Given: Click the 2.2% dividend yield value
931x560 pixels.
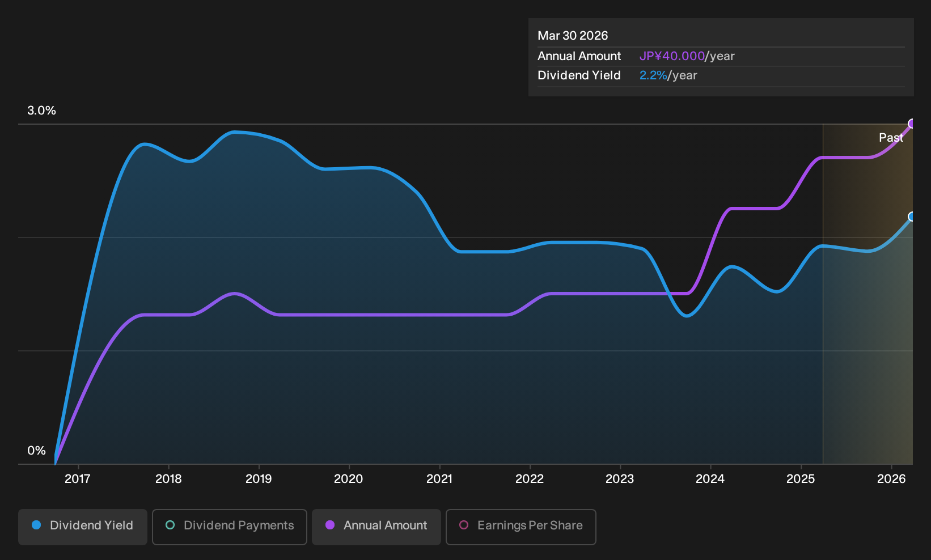Looking at the screenshot, I should (653, 75).
